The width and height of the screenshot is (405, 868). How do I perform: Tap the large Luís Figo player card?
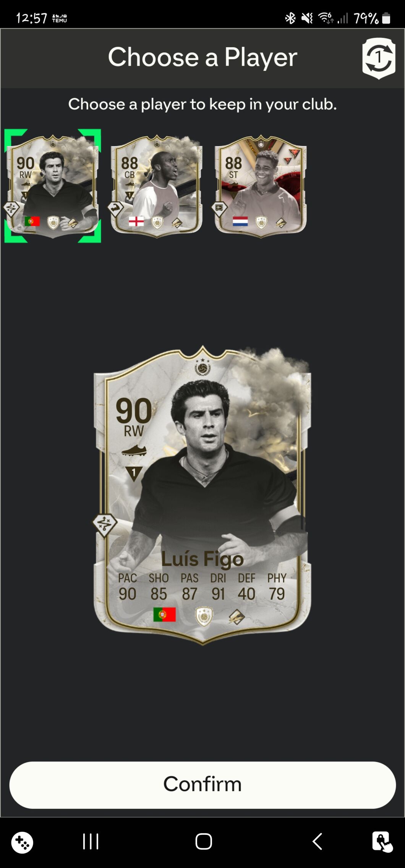202,495
